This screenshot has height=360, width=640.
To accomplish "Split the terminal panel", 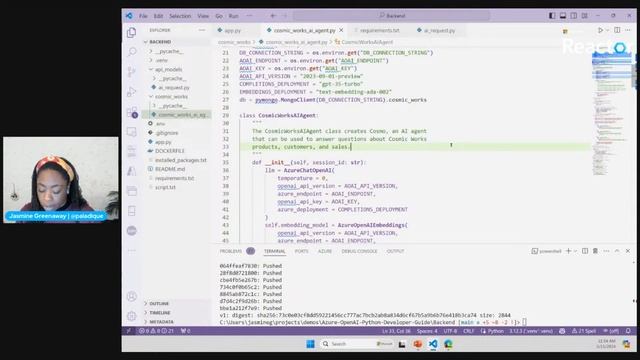I will click(x=585, y=251).
